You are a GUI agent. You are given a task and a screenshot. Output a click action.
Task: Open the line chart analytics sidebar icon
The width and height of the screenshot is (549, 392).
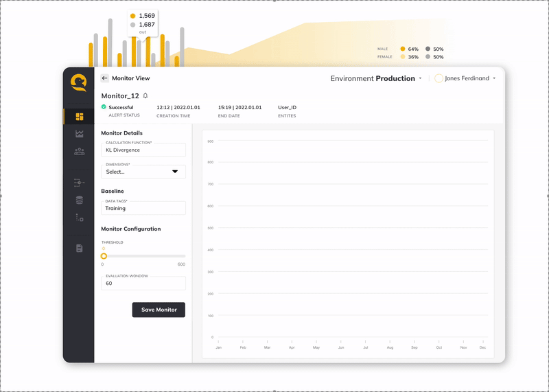(x=80, y=133)
